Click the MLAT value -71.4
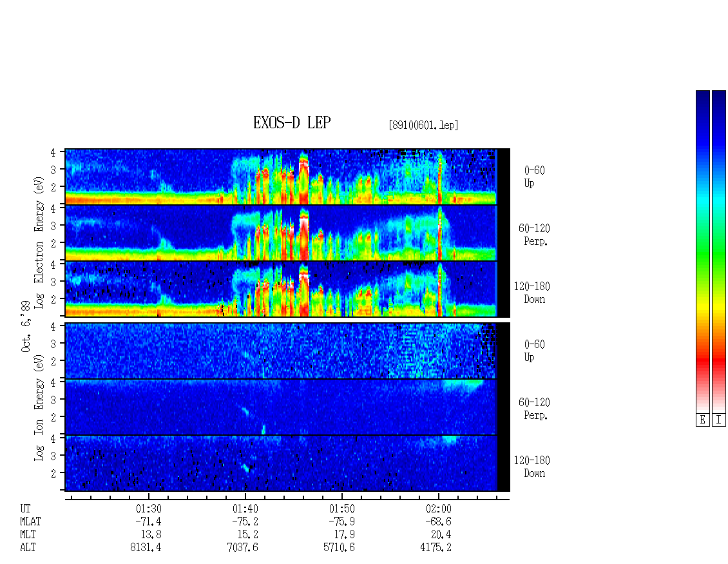728x564 pixels. click(149, 521)
